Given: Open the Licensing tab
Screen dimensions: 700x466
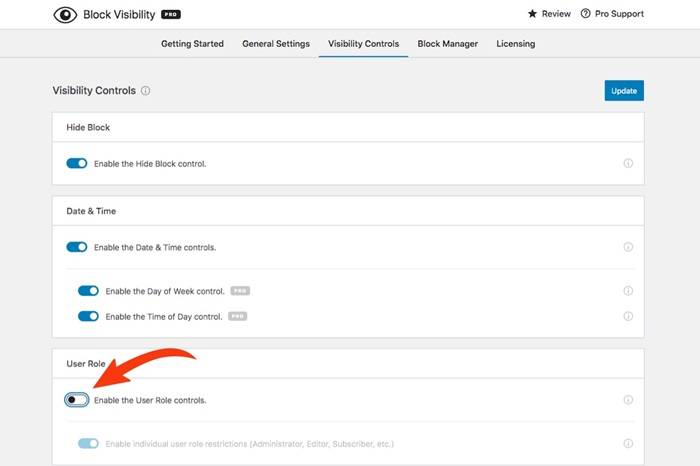Looking at the screenshot, I should (516, 44).
